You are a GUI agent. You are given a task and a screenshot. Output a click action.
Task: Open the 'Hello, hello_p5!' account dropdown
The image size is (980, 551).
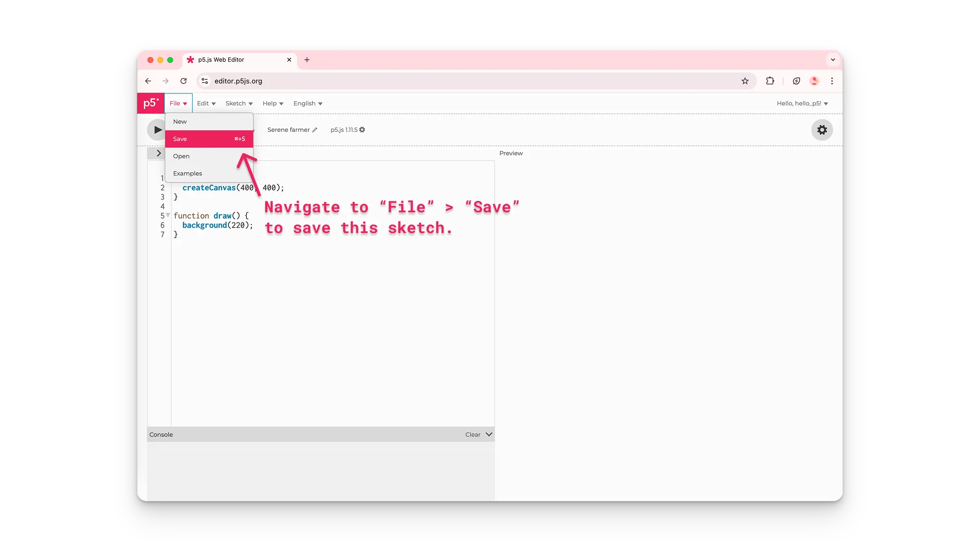pos(802,103)
